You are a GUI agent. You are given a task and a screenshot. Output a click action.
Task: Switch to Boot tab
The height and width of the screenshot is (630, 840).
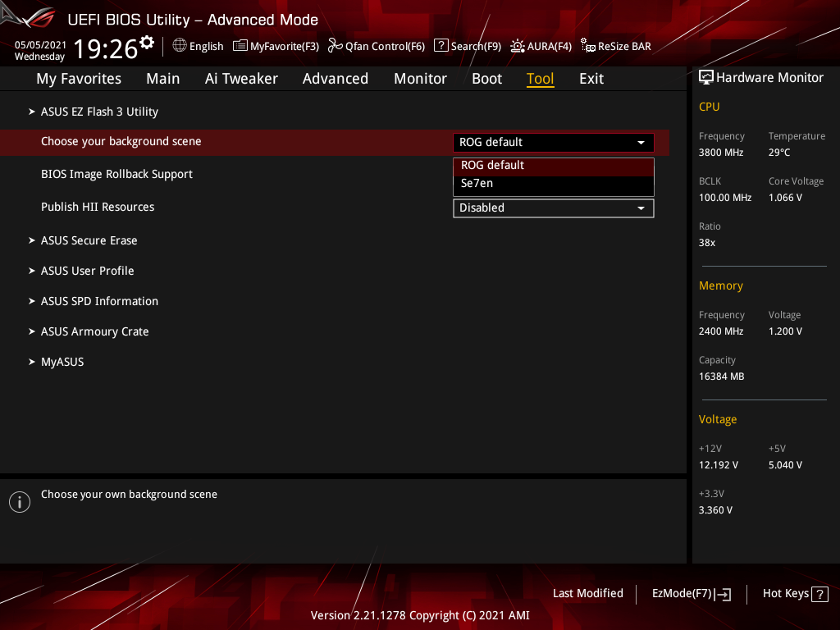coord(487,79)
